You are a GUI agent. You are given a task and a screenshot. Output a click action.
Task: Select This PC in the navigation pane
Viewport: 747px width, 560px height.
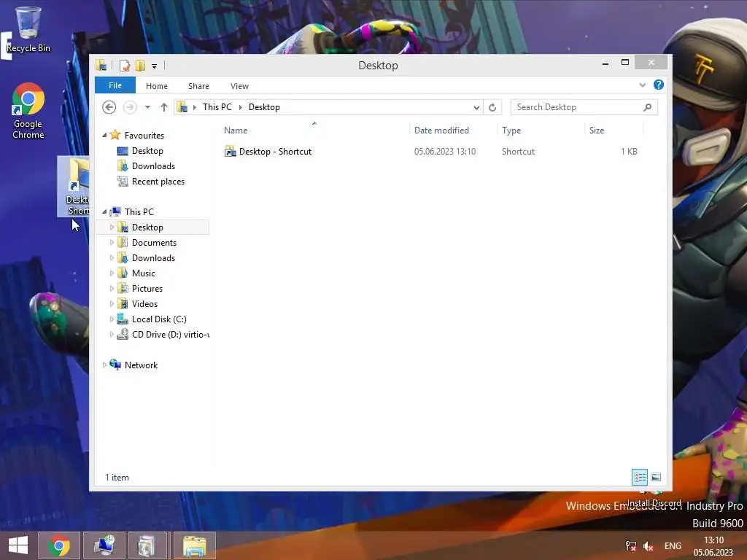139,212
